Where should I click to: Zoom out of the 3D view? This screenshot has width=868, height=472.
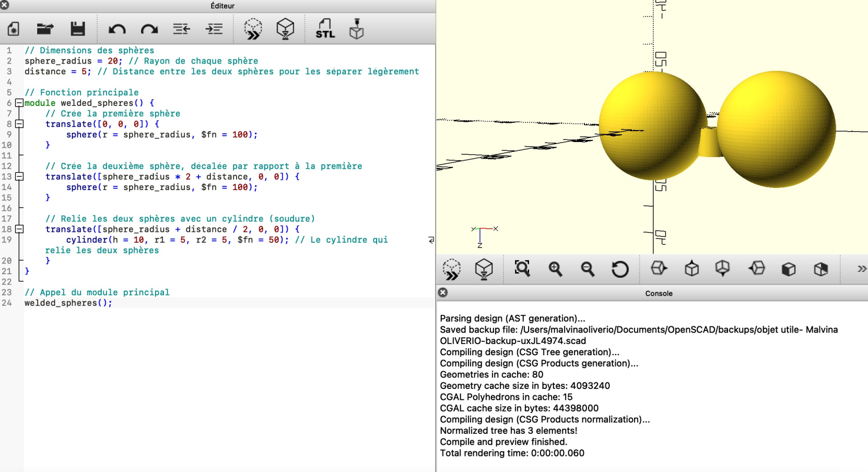click(x=587, y=269)
